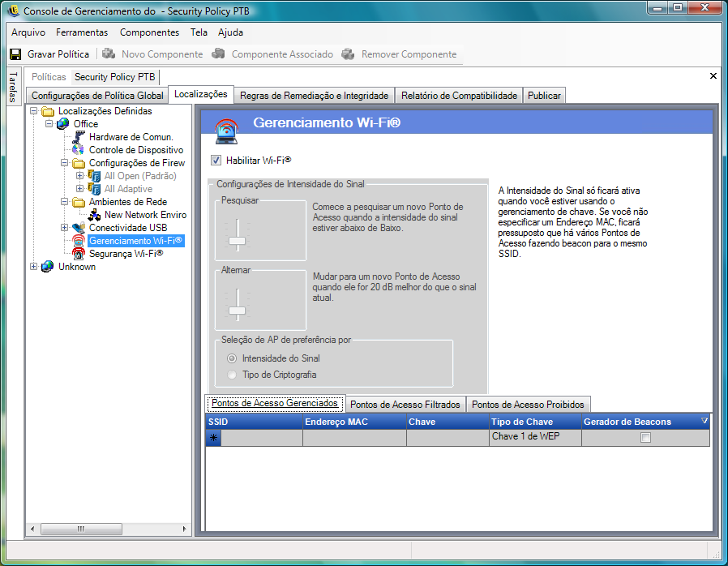Collapse the Ambientes de Rede node

coord(64,202)
